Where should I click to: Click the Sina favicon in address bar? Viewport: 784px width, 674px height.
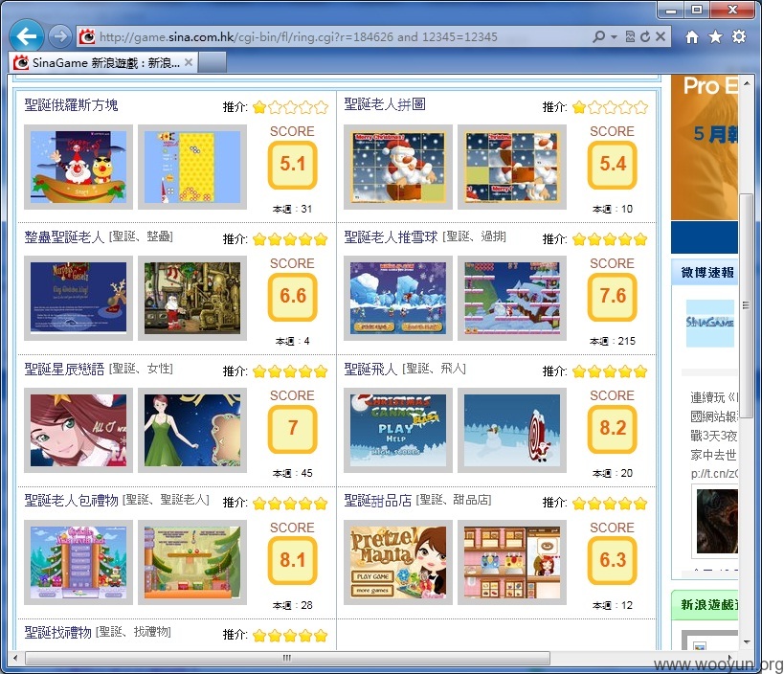(x=87, y=36)
